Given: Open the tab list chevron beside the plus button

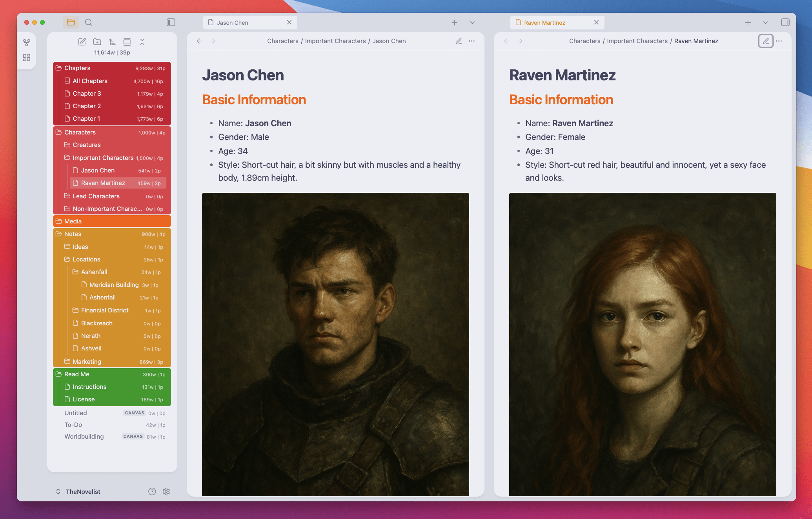Looking at the screenshot, I should pos(472,22).
